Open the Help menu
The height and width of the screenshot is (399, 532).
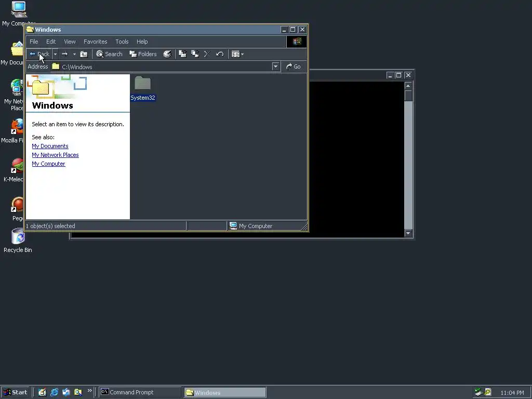142,42
